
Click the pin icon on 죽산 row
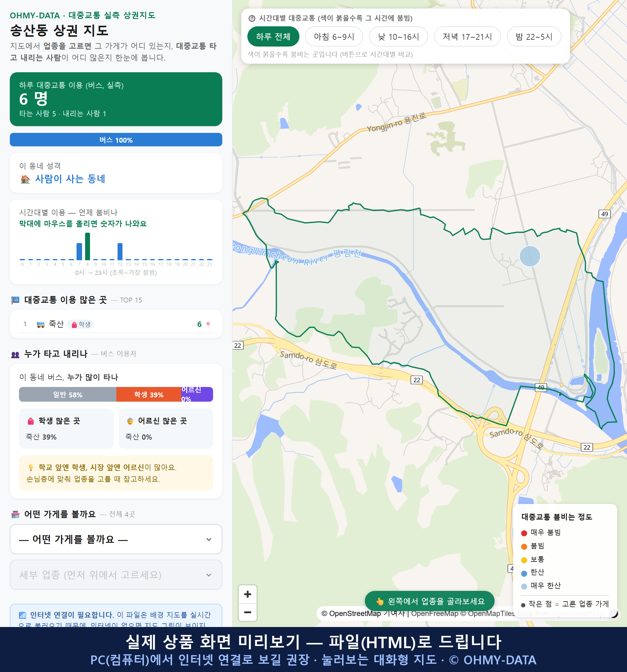tap(208, 325)
